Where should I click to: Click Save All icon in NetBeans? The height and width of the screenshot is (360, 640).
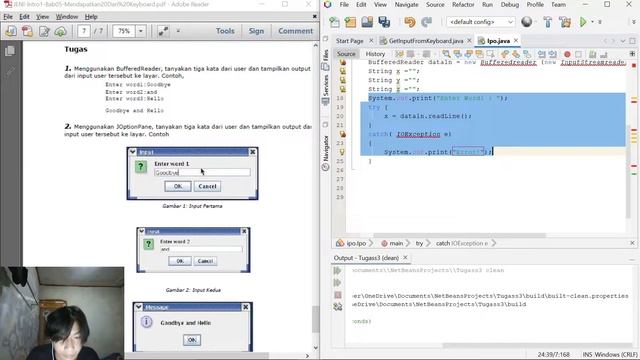(x=384, y=22)
